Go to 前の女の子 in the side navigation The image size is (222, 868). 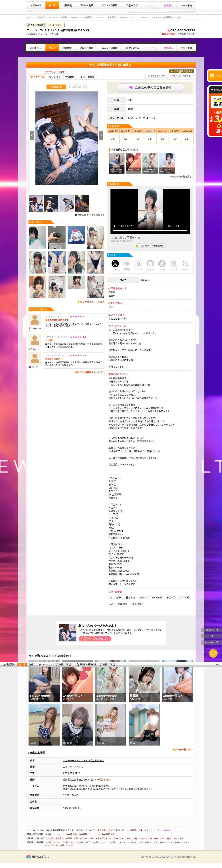212,642
